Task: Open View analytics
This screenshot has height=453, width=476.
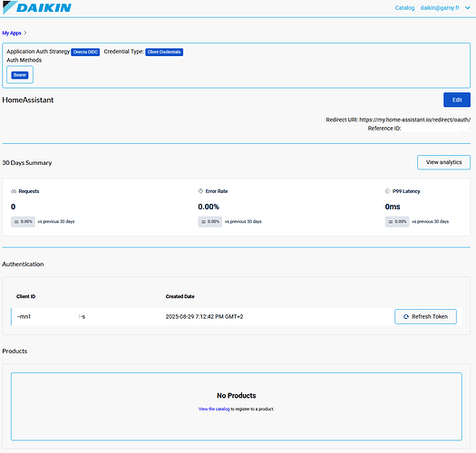Action: pyautogui.click(x=443, y=162)
